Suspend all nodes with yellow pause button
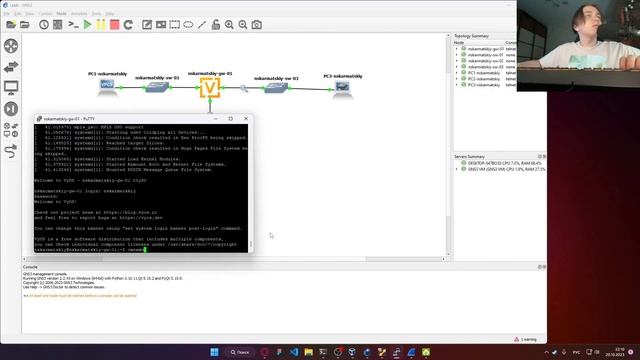This screenshot has width=640, height=360. click(101, 25)
